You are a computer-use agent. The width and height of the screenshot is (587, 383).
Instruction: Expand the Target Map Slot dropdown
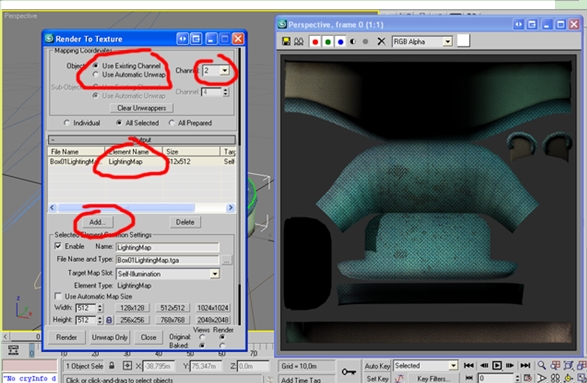point(215,274)
